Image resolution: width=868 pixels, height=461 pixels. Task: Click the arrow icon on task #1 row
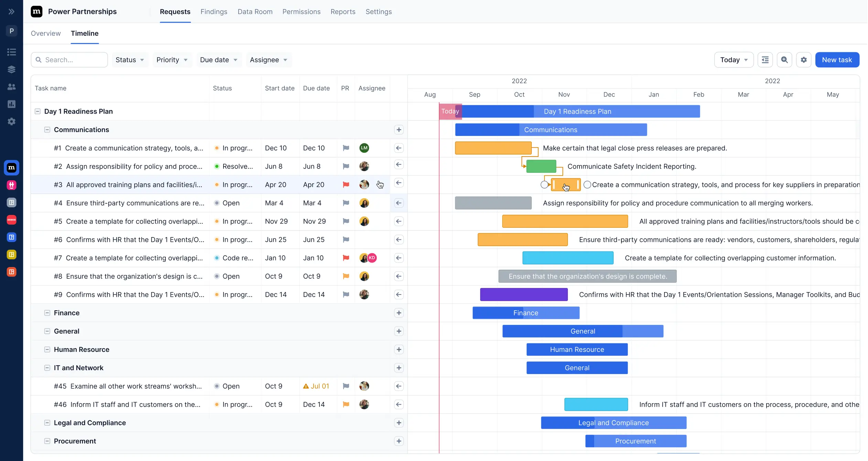coord(399,148)
